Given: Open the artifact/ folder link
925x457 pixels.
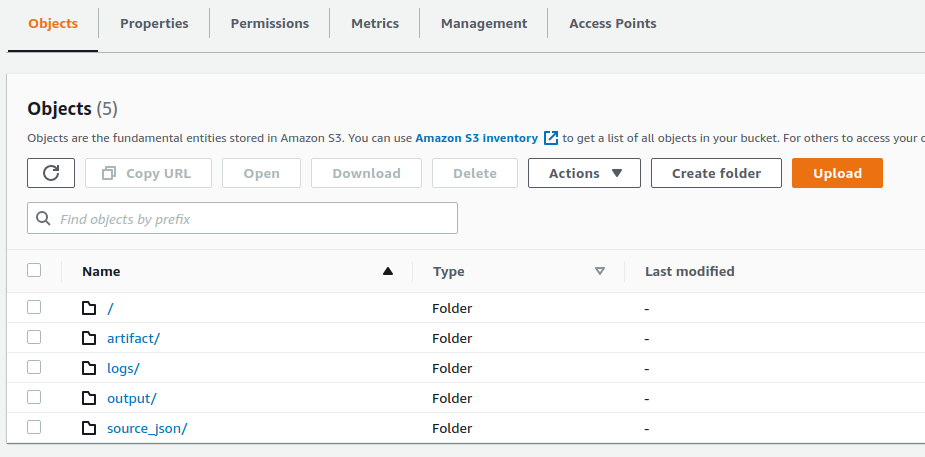Looking at the screenshot, I should [x=133, y=338].
